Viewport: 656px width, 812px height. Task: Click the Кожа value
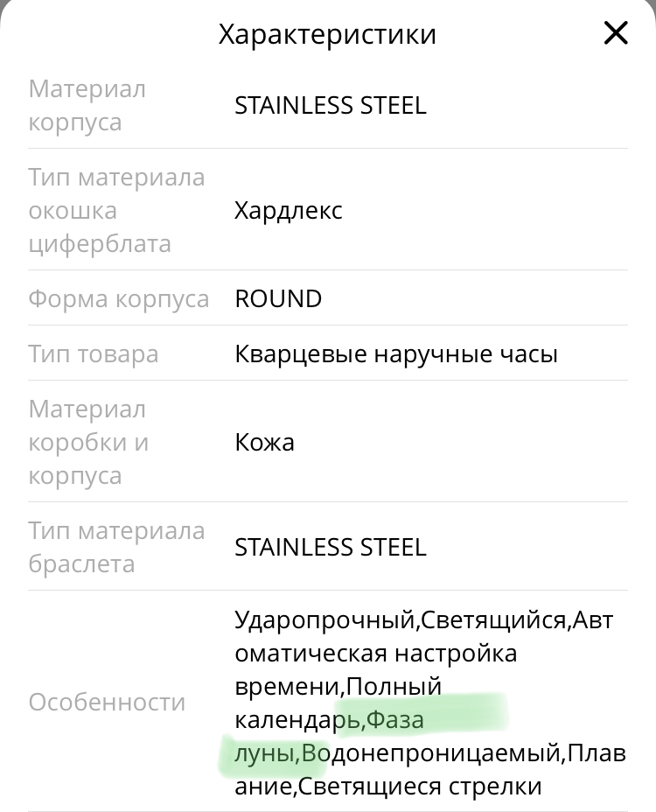tap(264, 442)
